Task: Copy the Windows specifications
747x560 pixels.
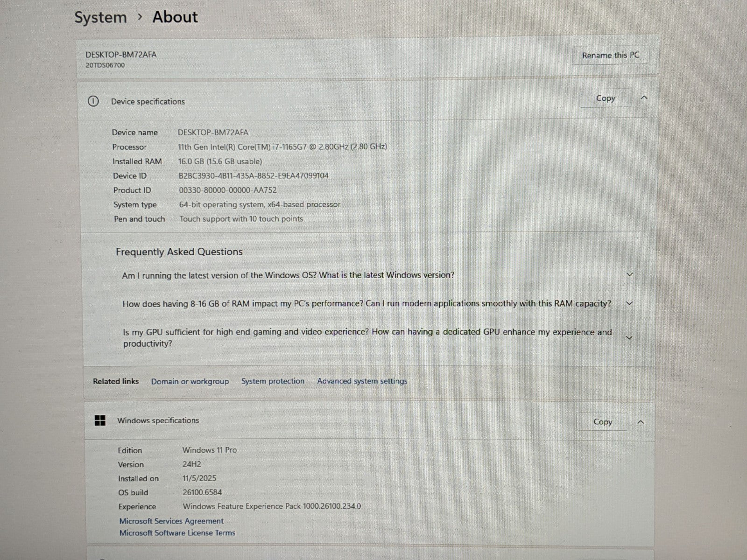Action: point(602,422)
